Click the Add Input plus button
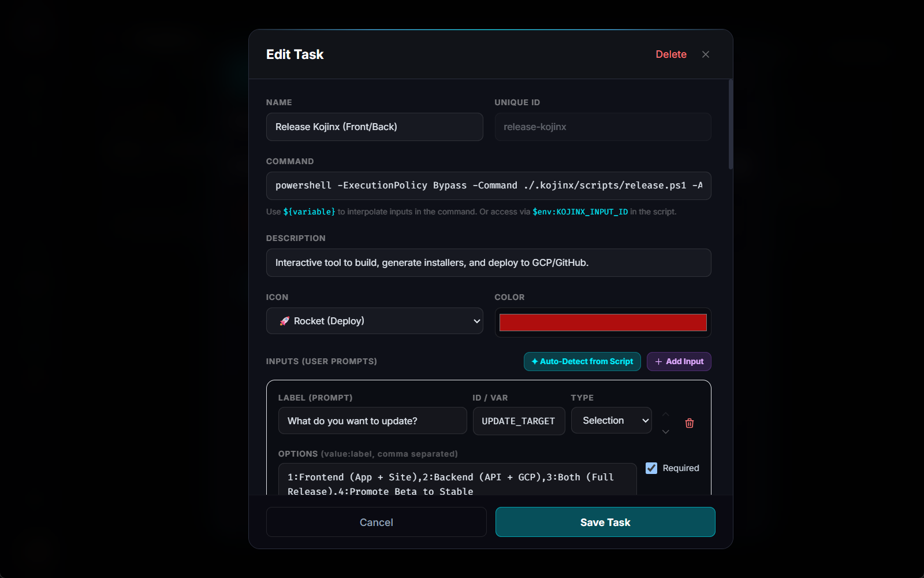This screenshot has height=578, width=924. point(679,361)
